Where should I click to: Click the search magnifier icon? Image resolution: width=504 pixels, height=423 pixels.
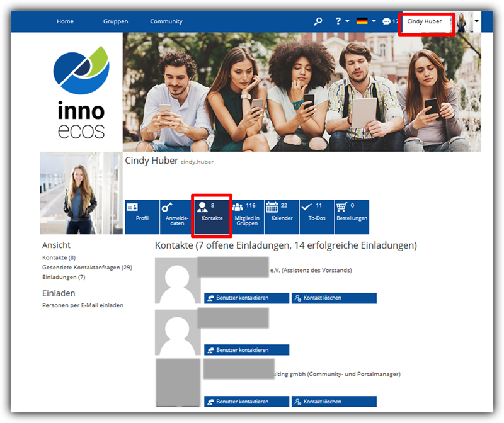tap(318, 21)
